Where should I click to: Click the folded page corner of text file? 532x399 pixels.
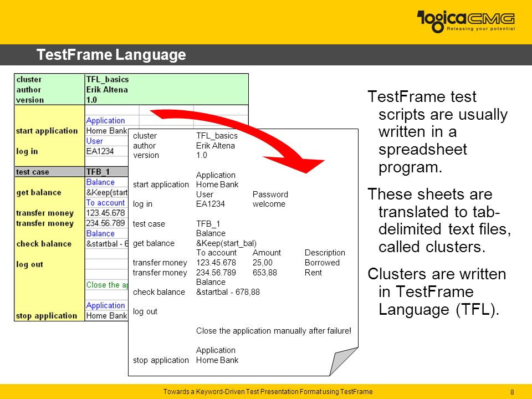click(344, 361)
